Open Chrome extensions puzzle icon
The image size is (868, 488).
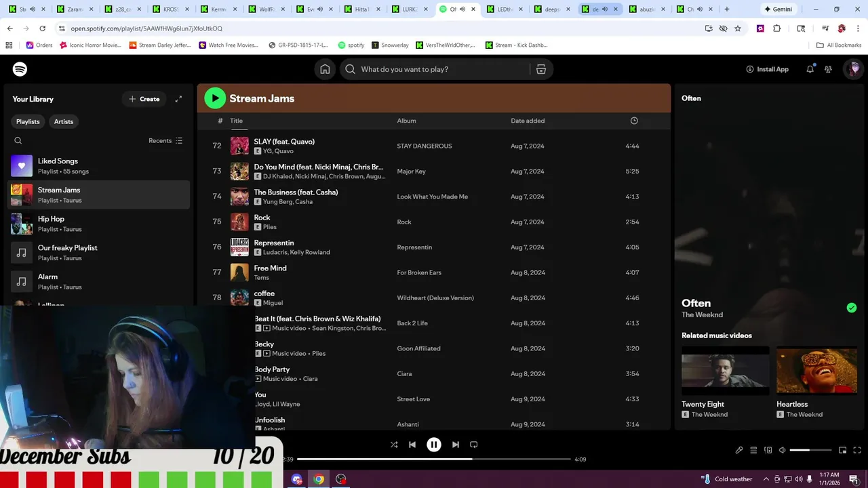(x=777, y=28)
